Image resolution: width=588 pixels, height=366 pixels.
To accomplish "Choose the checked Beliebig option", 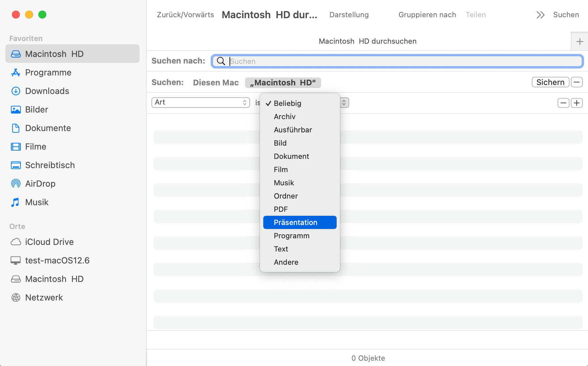I will (287, 103).
